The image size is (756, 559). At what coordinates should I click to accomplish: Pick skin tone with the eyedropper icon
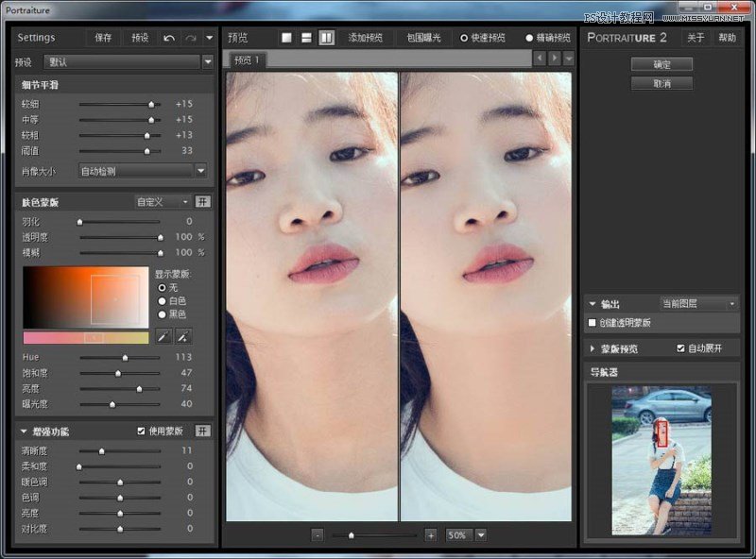point(162,337)
